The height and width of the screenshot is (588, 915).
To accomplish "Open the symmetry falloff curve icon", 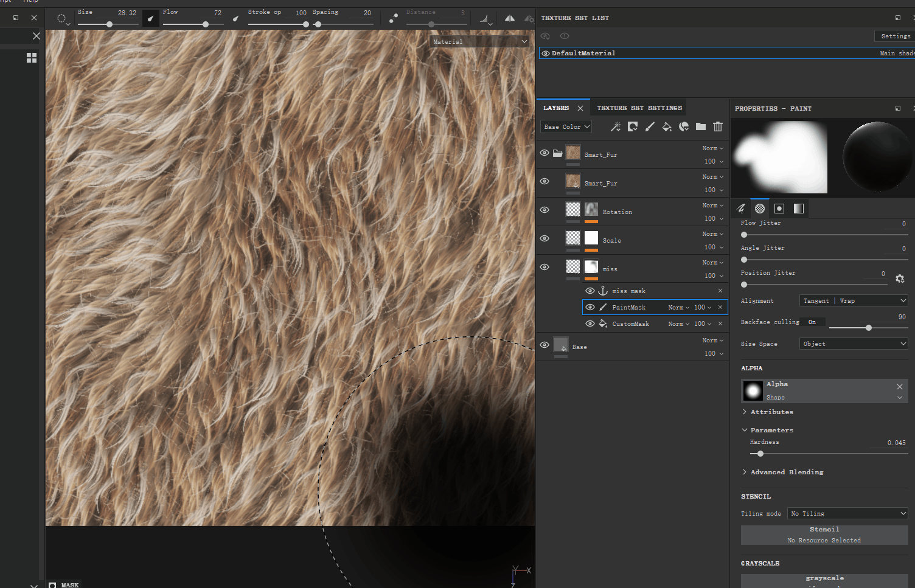I will click(485, 19).
